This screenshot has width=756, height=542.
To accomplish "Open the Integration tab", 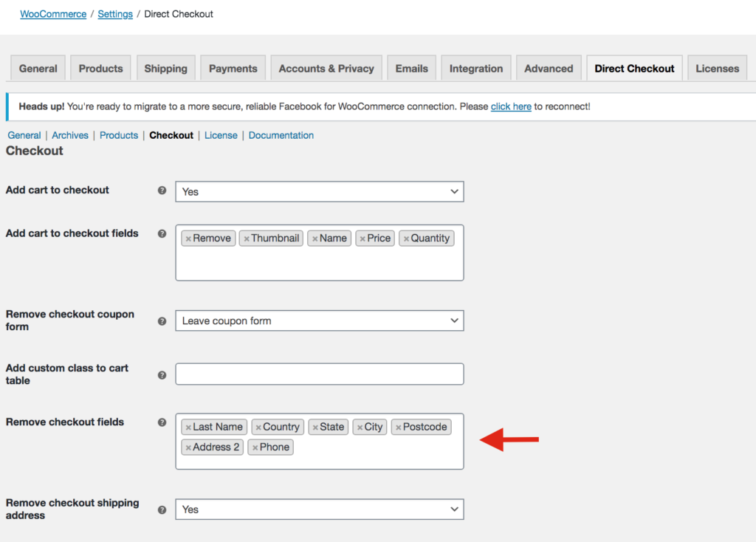I will coord(476,69).
